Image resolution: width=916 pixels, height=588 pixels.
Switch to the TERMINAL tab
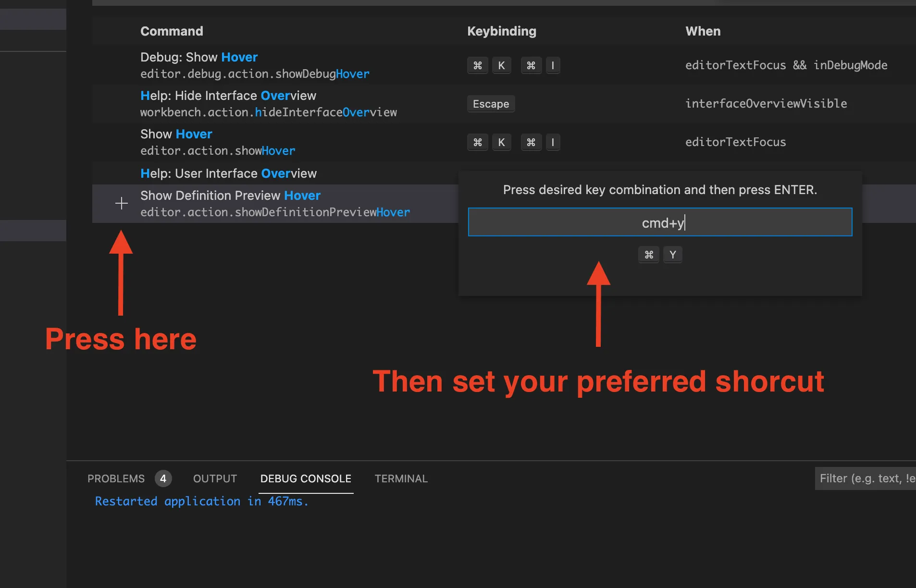pyautogui.click(x=401, y=478)
